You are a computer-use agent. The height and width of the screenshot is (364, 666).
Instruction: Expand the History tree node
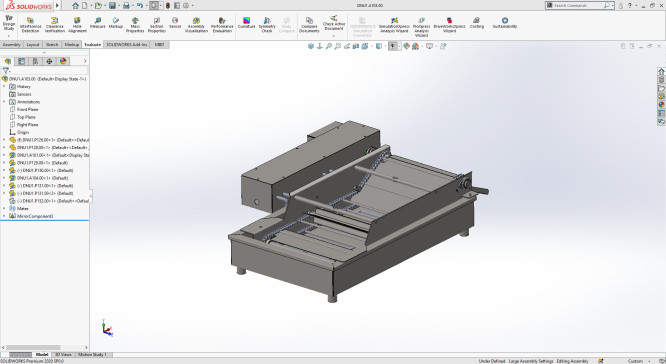tap(4, 86)
